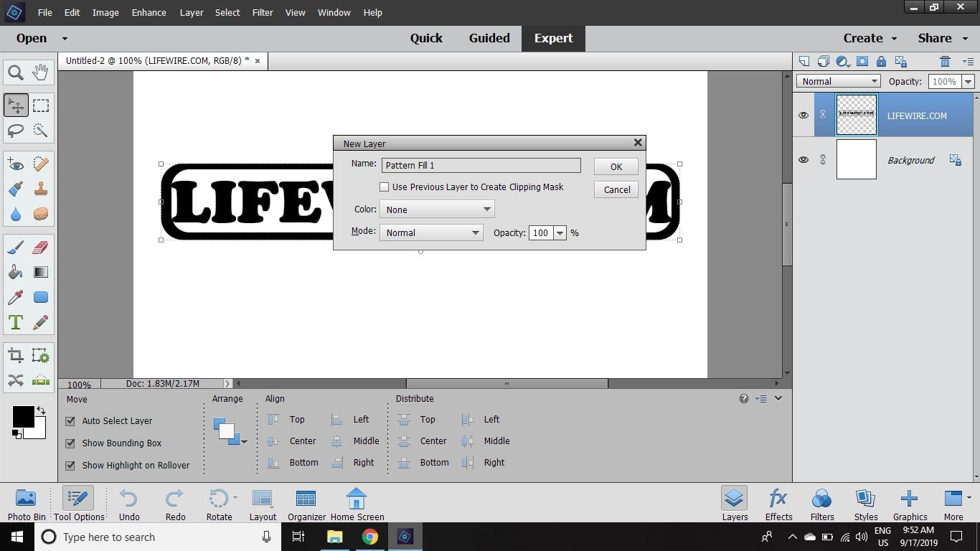Open the Organizer

[x=306, y=504]
